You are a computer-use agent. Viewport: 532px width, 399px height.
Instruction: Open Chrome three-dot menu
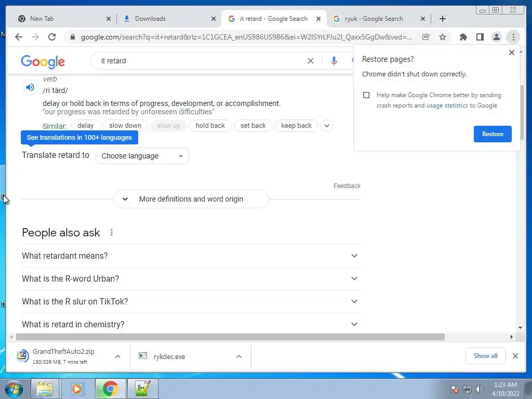pos(513,37)
